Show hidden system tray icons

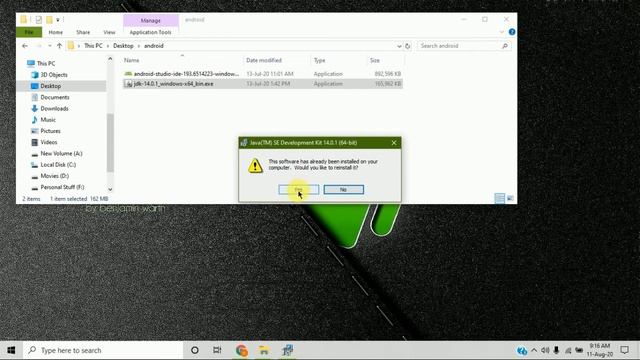534,350
